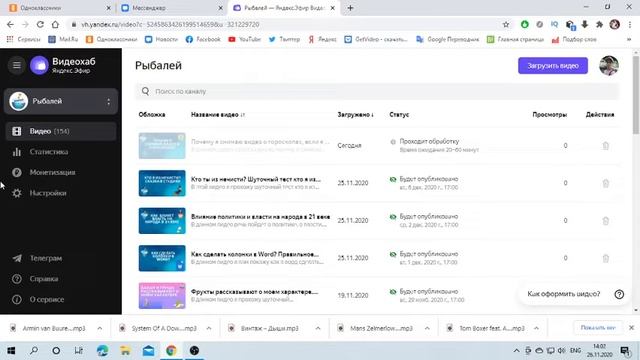Open video title Фрукты рассказывают о моем характере

[x=255, y=292]
